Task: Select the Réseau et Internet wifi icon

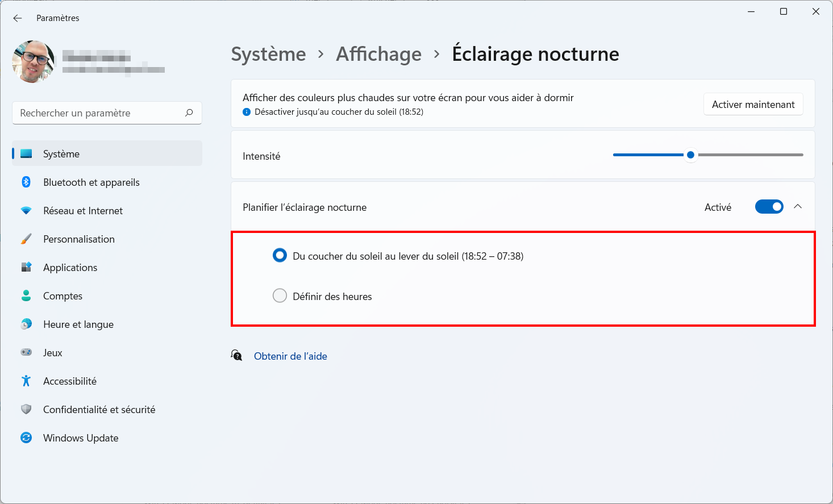Action: coord(26,210)
